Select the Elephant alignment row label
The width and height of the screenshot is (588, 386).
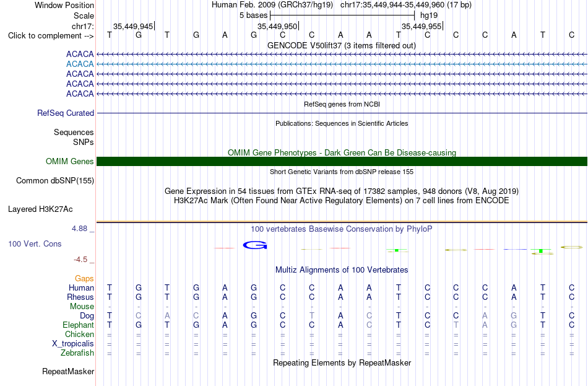[79, 325]
